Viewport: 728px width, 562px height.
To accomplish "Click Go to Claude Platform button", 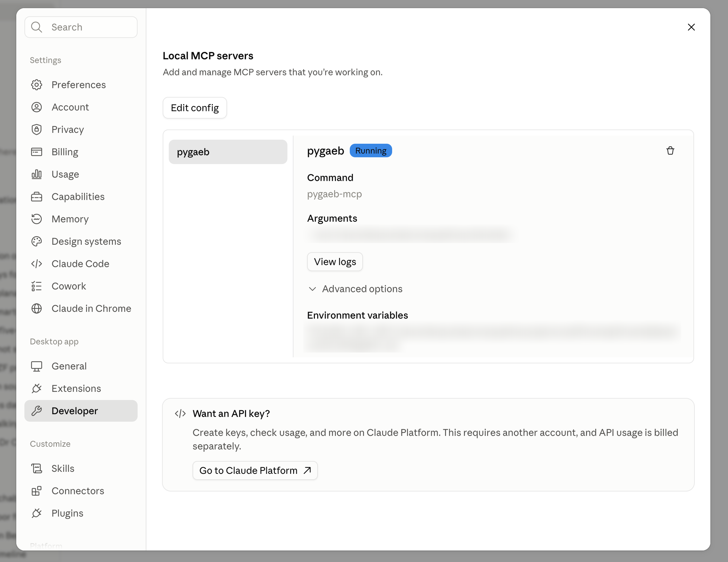I will coord(255,470).
